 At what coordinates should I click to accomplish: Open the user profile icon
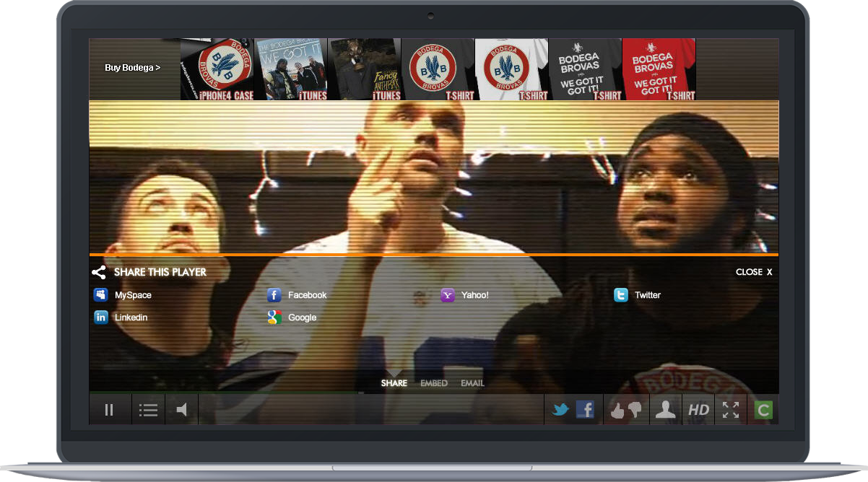pyautogui.click(x=665, y=410)
